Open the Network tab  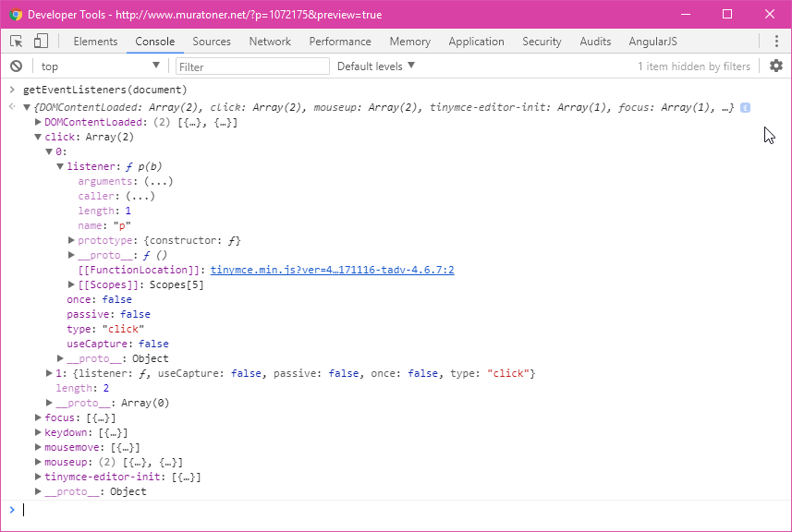(x=270, y=42)
